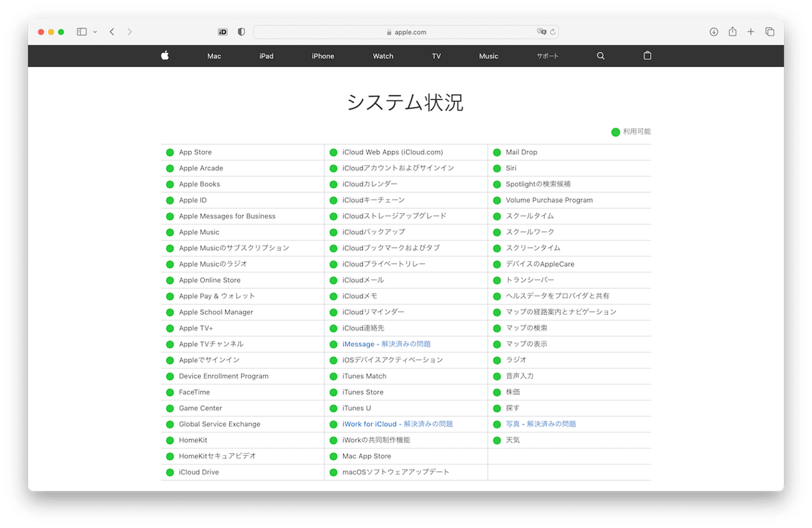Viewport: 812px width, 528px height.
Task: Select the Game Center row text
Action: pyautogui.click(x=201, y=408)
